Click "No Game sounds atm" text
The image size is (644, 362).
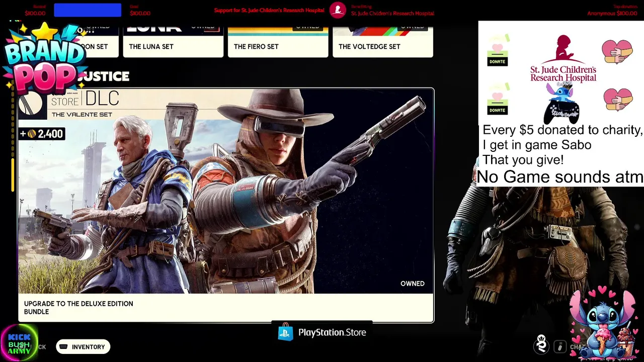click(x=560, y=177)
